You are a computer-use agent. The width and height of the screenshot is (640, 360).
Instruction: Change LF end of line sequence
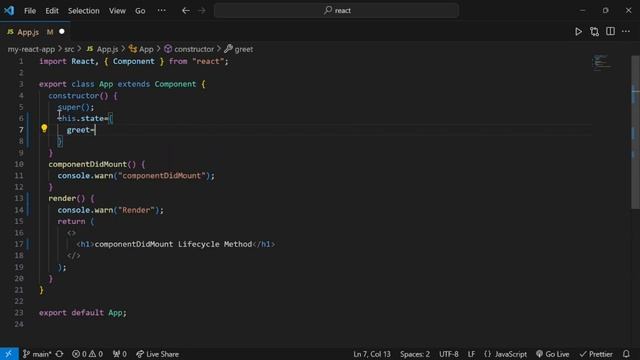click(x=471, y=354)
